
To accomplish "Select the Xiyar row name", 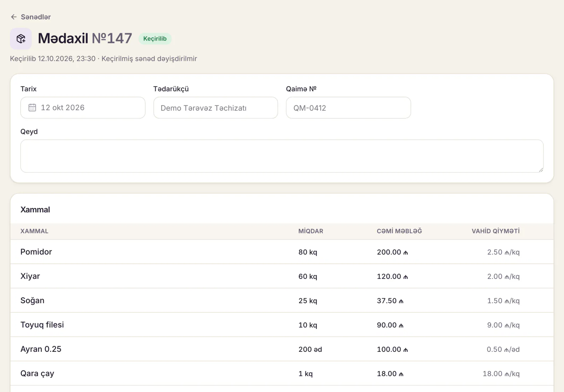I will pyautogui.click(x=30, y=276).
